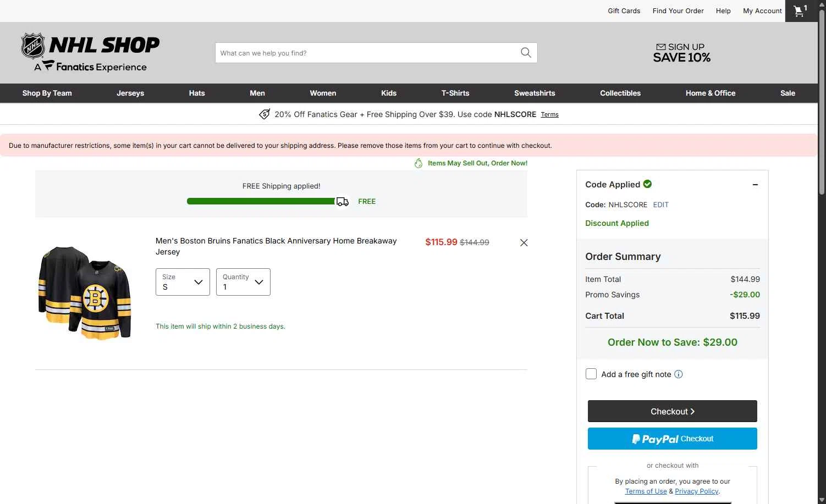826x504 pixels.
Task: Click the 'Discount Applied' text
Action: pyautogui.click(x=617, y=223)
